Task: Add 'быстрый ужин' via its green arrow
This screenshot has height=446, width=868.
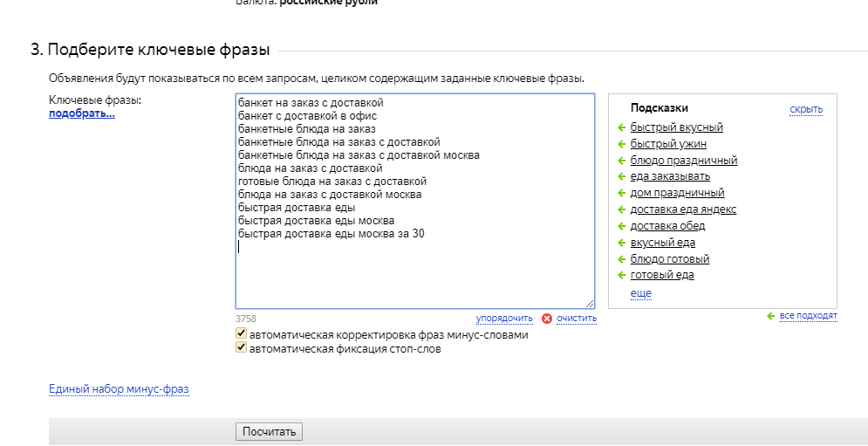Action: 622,144
